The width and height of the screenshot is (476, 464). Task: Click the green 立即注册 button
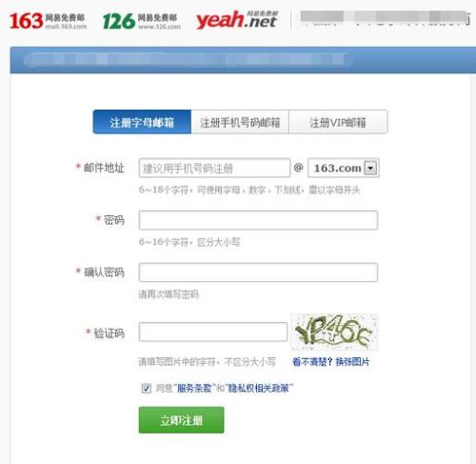tap(181, 420)
